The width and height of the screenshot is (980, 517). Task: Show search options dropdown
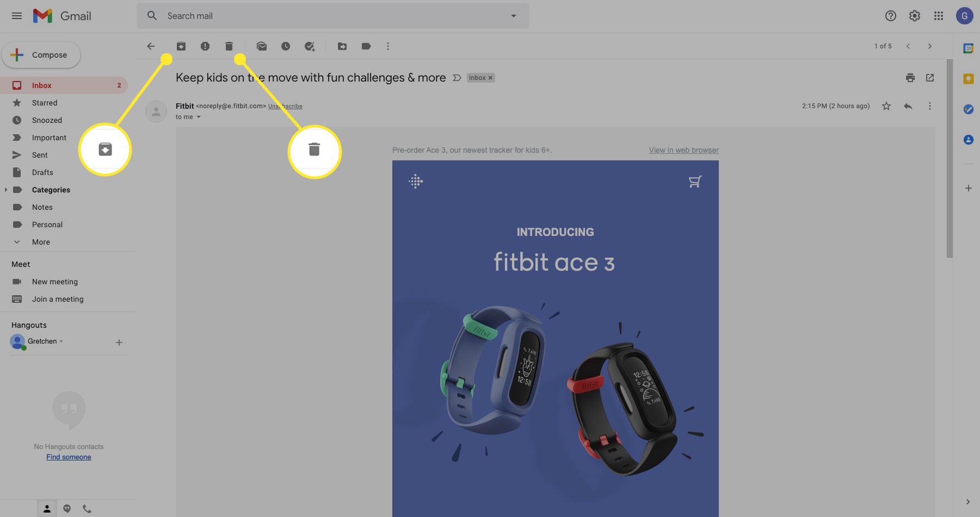coord(514,16)
